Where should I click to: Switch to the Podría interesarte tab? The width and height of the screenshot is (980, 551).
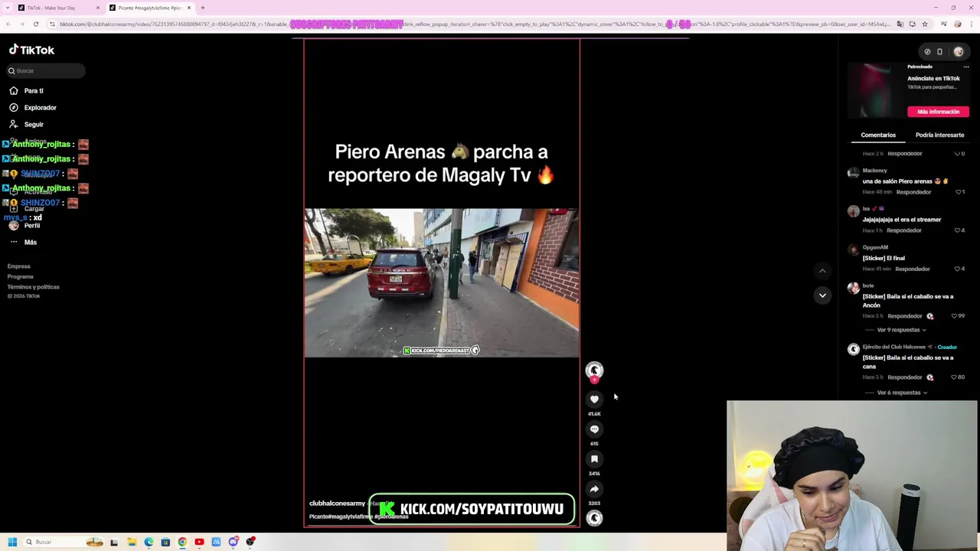click(x=939, y=135)
